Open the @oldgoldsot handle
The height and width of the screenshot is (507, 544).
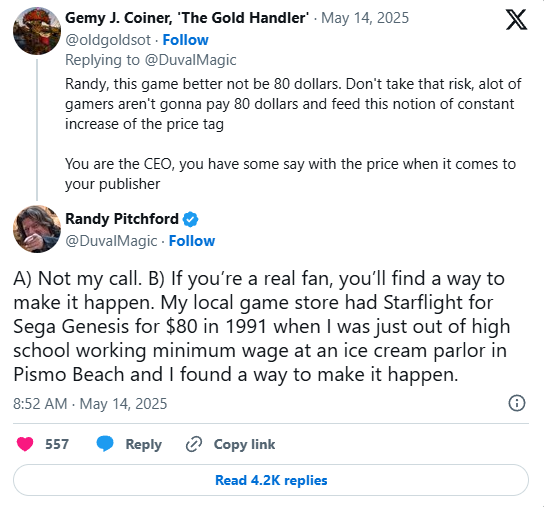108,40
